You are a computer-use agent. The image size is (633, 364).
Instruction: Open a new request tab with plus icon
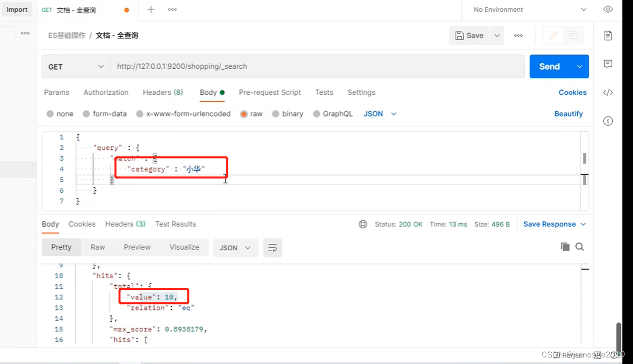tap(151, 10)
